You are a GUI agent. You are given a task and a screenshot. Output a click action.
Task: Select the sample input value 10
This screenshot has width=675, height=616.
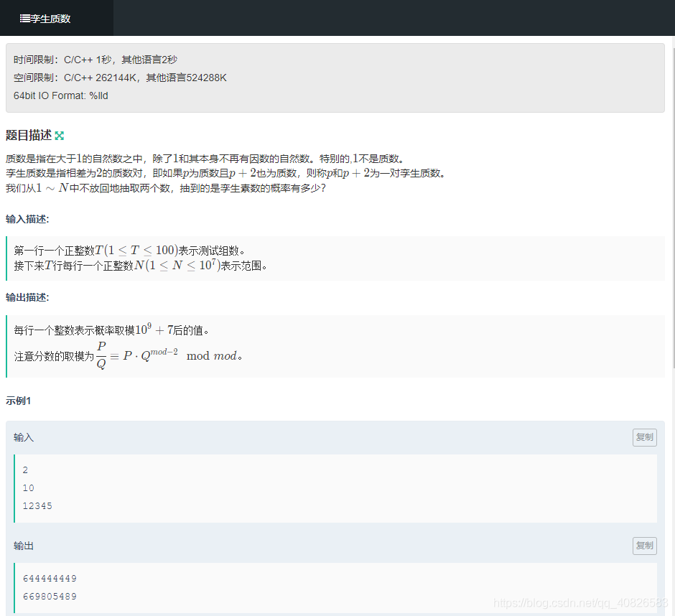point(29,487)
